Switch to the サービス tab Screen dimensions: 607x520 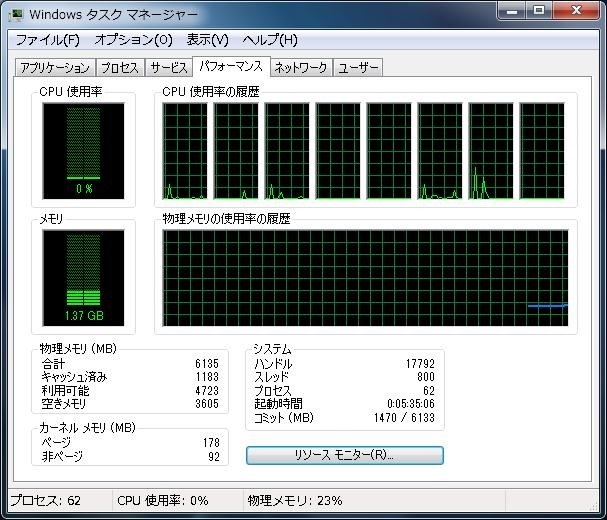[169, 68]
